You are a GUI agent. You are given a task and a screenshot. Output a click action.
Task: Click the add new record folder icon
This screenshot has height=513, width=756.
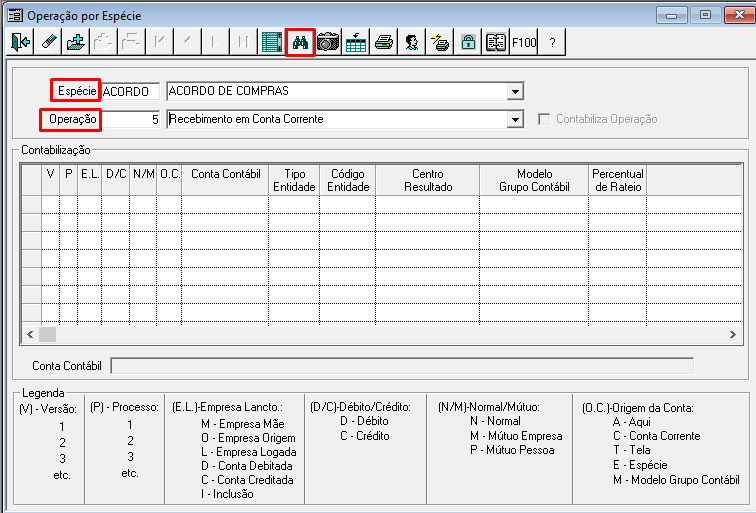76,42
